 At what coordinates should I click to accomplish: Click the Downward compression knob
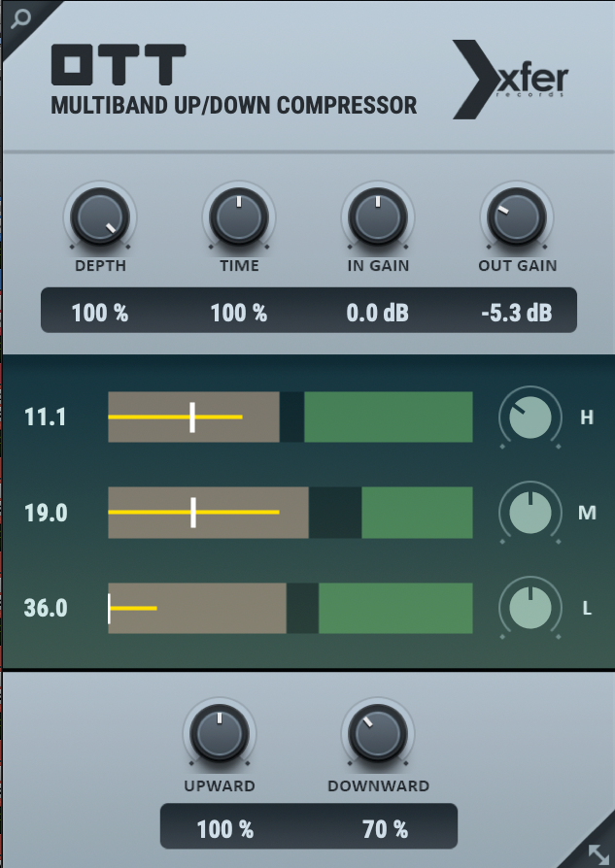[x=377, y=735]
